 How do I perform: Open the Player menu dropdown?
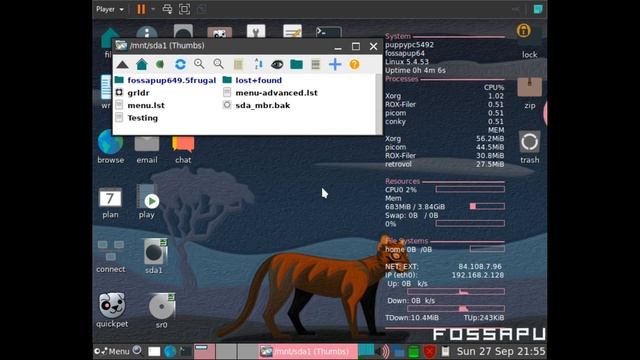(110, 9)
